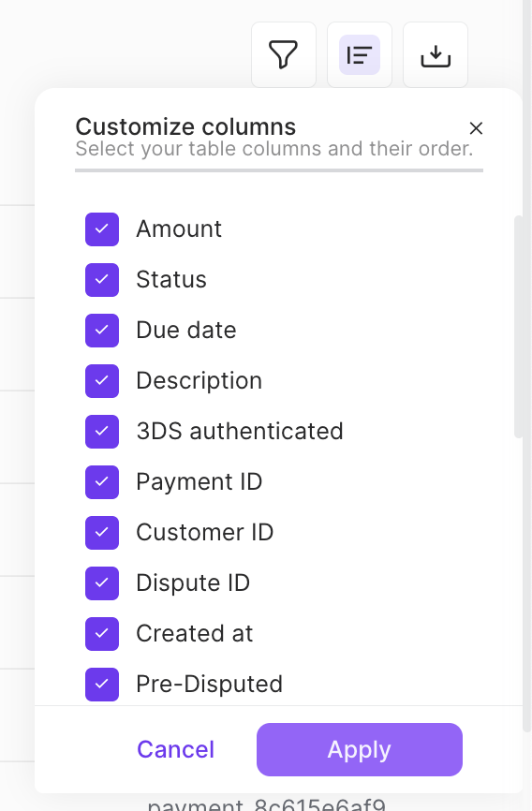
Task: Click the Cancel link
Action: (175, 749)
